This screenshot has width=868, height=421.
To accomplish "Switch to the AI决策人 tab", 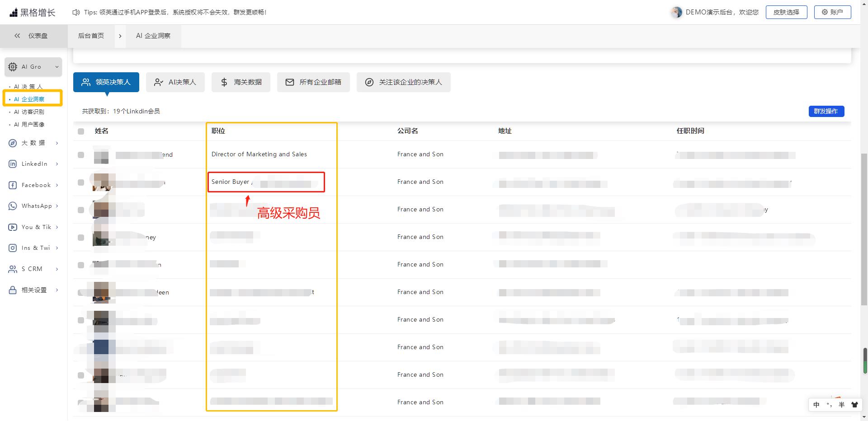I will pos(175,82).
